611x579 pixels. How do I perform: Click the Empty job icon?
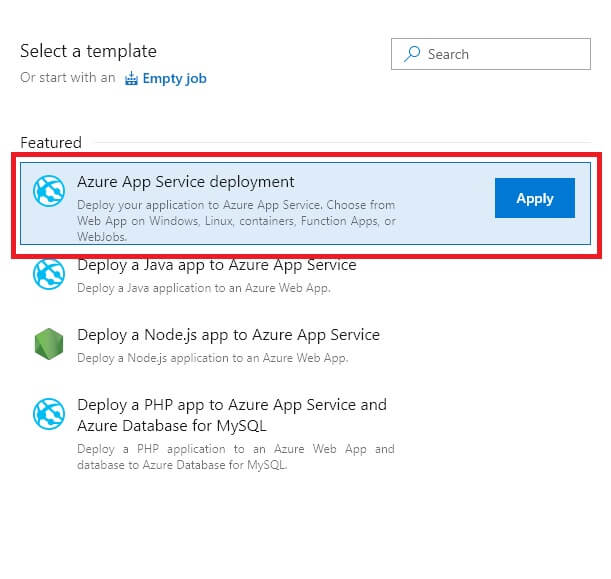(x=131, y=78)
